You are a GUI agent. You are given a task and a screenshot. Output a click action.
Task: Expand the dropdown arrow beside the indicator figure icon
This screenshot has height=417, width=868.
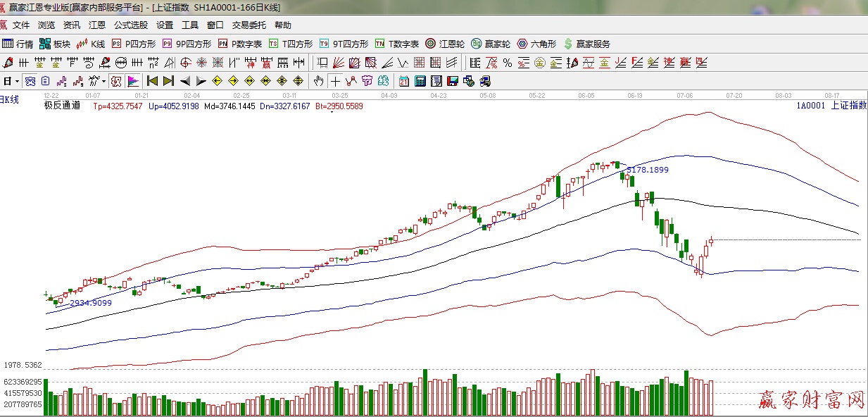[103, 80]
